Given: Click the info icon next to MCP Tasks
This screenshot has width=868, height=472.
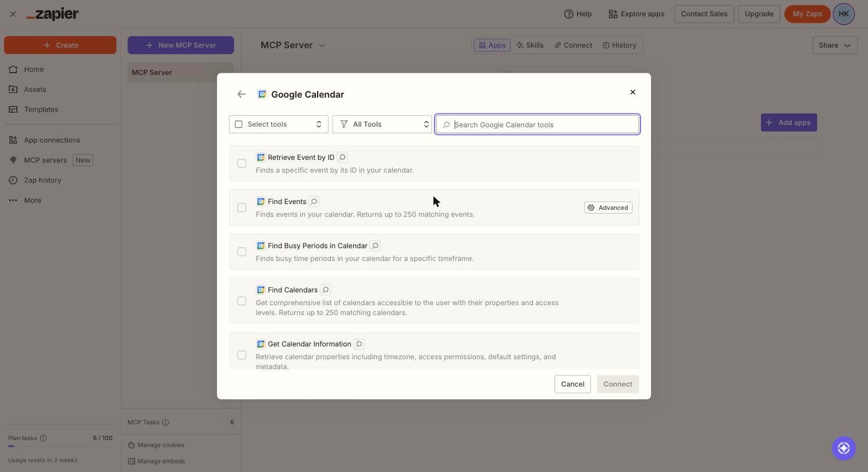Looking at the screenshot, I should coord(165,423).
